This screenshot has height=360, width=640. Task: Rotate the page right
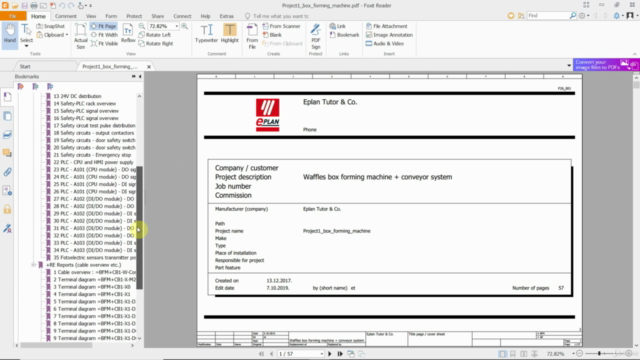156,43
